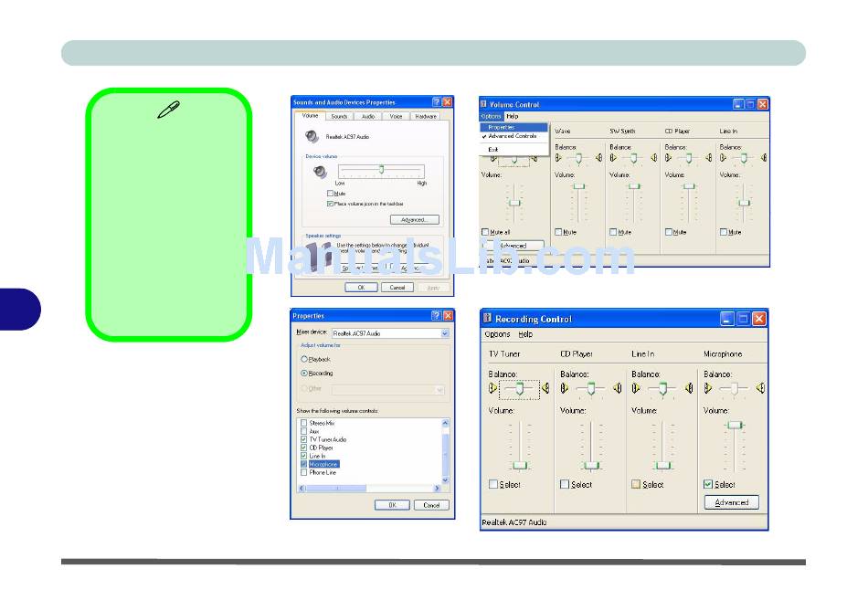
Task: Click Advanced button under Microphone
Action: point(731,502)
